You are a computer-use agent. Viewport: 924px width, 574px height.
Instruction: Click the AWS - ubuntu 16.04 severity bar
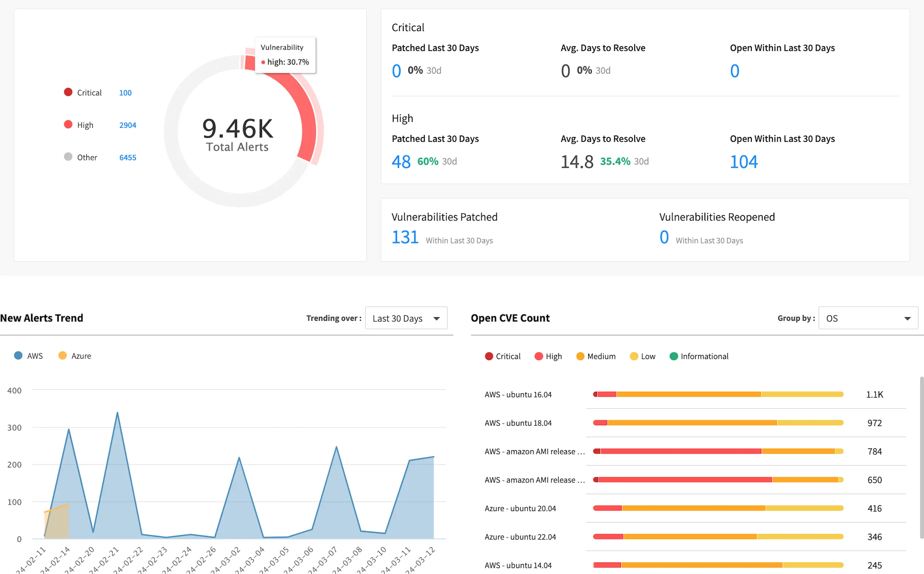tap(718, 394)
